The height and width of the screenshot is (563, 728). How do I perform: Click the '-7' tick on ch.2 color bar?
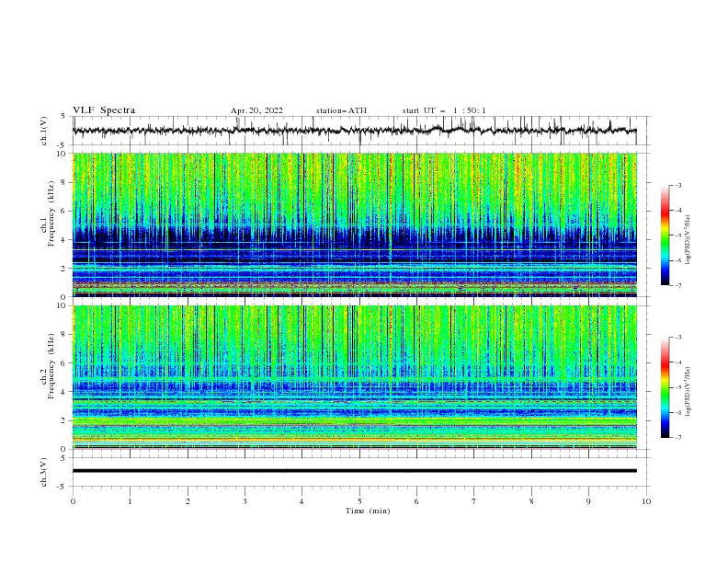(x=678, y=438)
